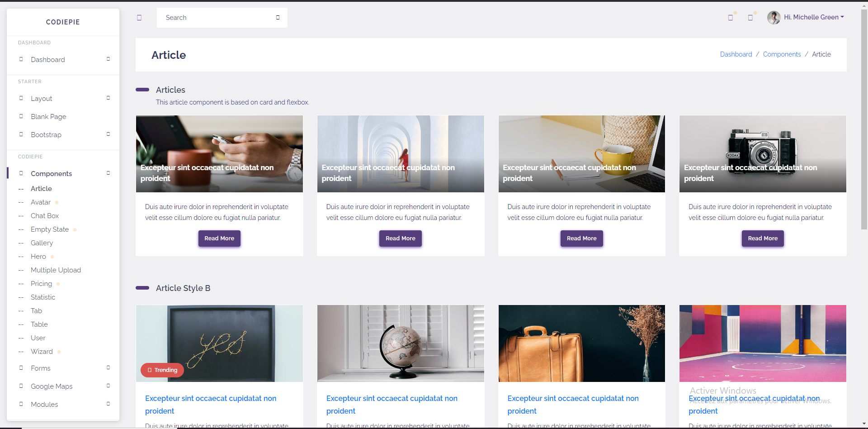
Task: Click the 'yes' wire sign image
Action: tap(219, 343)
